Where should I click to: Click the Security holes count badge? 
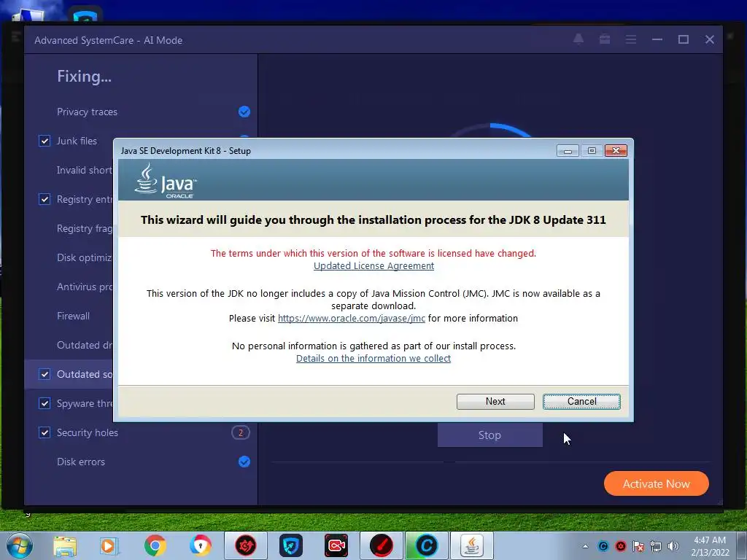pos(241,432)
